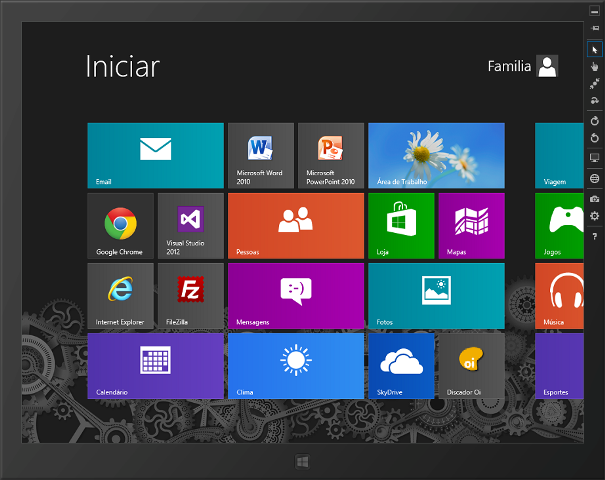
Task: Open screenshot settings gear
Action: tap(595, 216)
